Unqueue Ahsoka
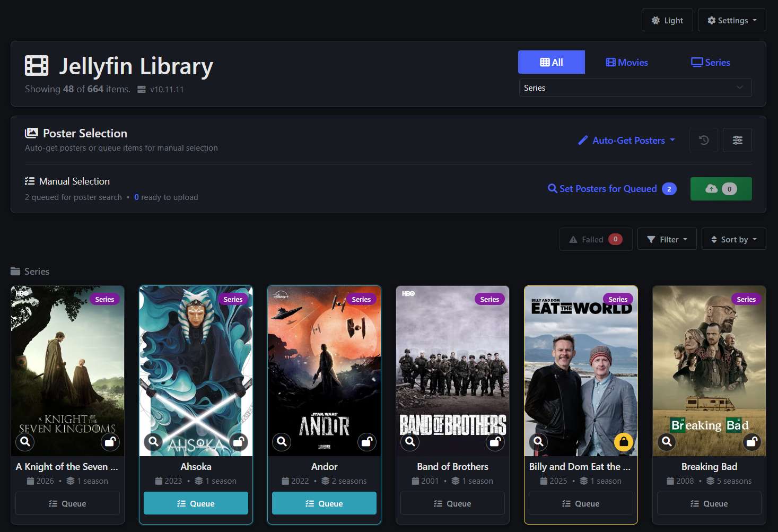 pyautogui.click(x=196, y=503)
